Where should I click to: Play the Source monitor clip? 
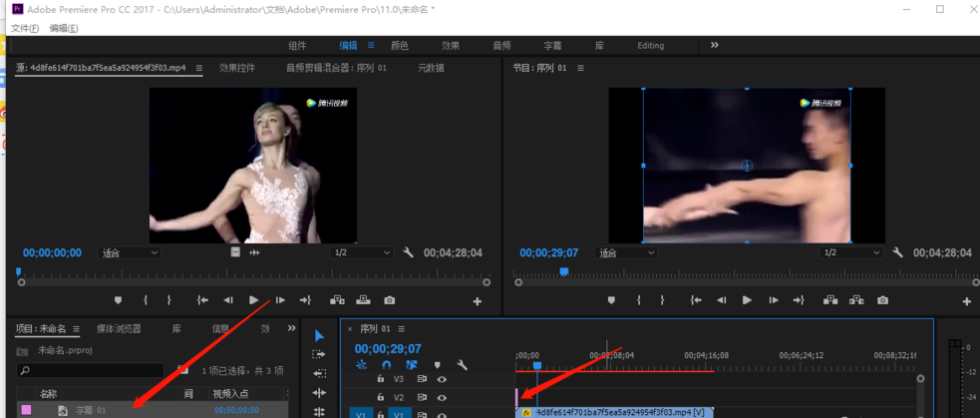tap(254, 300)
